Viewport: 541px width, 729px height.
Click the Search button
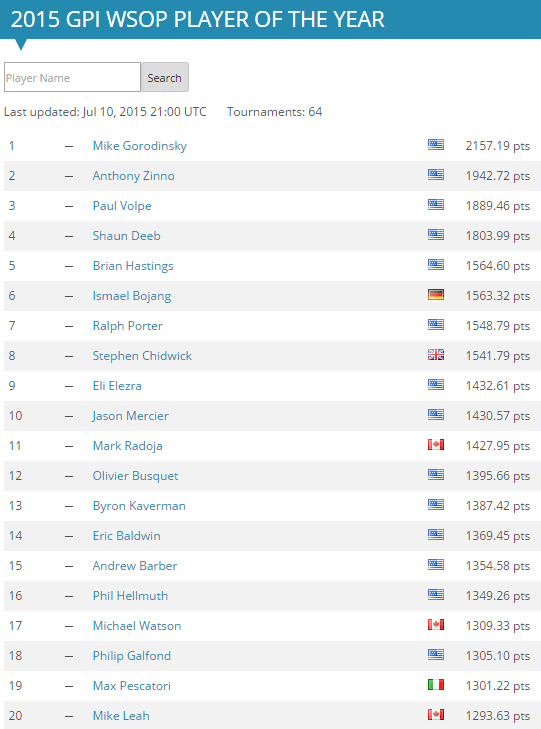pos(165,77)
